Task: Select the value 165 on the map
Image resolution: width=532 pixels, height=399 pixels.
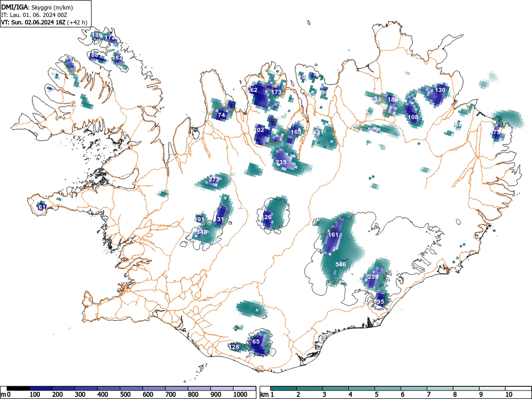Action: coord(296,132)
